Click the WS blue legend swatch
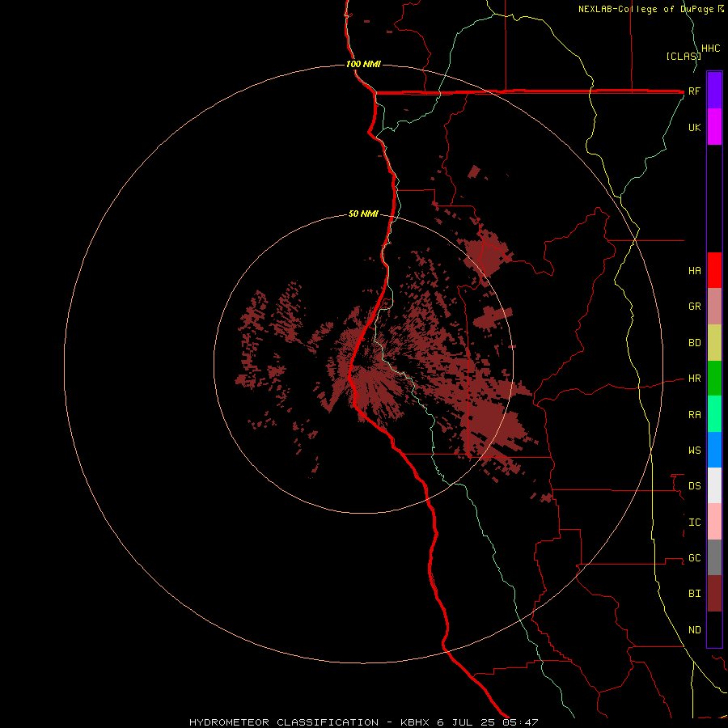728x728 pixels. [x=714, y=450]
